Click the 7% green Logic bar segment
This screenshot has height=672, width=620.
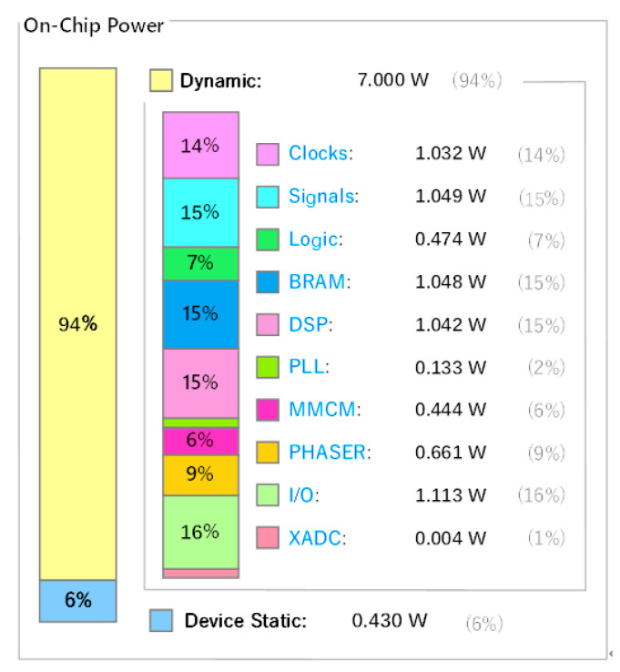[200, 263]
